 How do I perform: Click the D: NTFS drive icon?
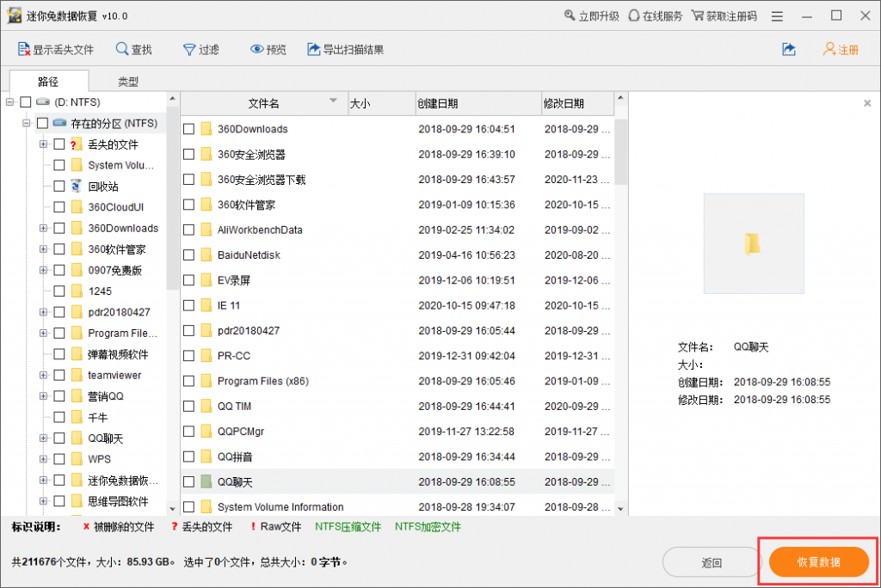tap(43, 101)
